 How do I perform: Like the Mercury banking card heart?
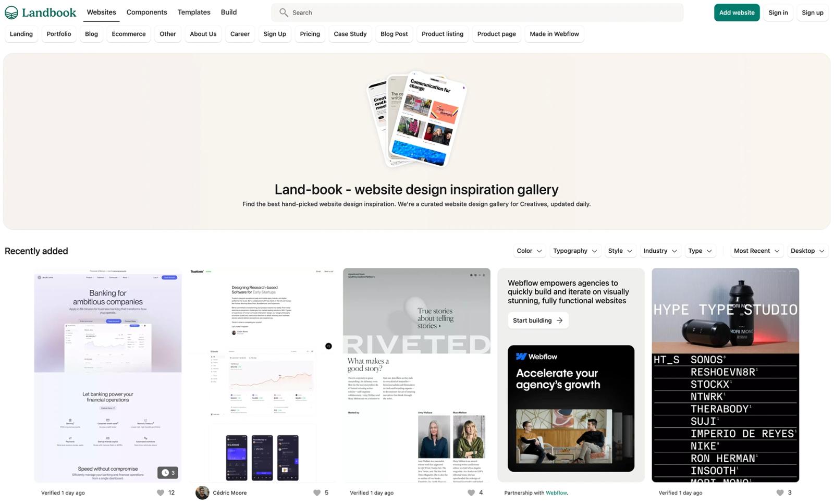(x=161, y=493)
